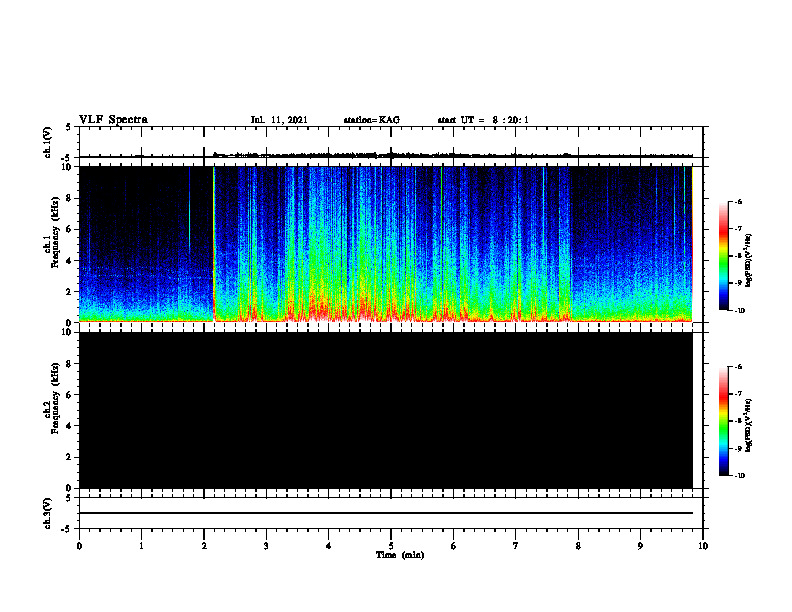The height and width of the screenshot is (612, 792).
Task: Select the date text "Jul 11, 2021"
Action: (279, 120)
